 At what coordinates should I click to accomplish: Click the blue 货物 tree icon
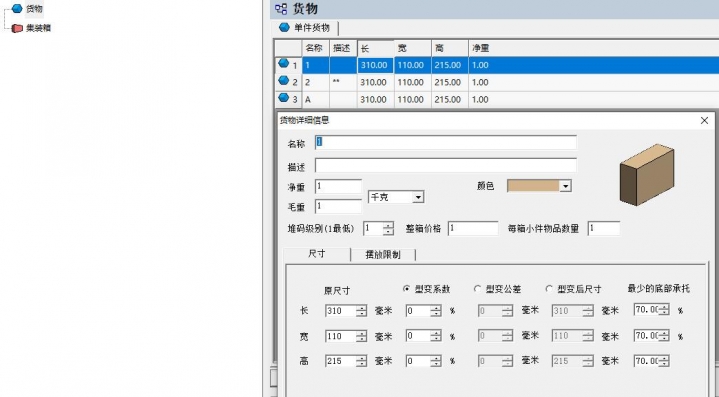[x=17, y=8]
